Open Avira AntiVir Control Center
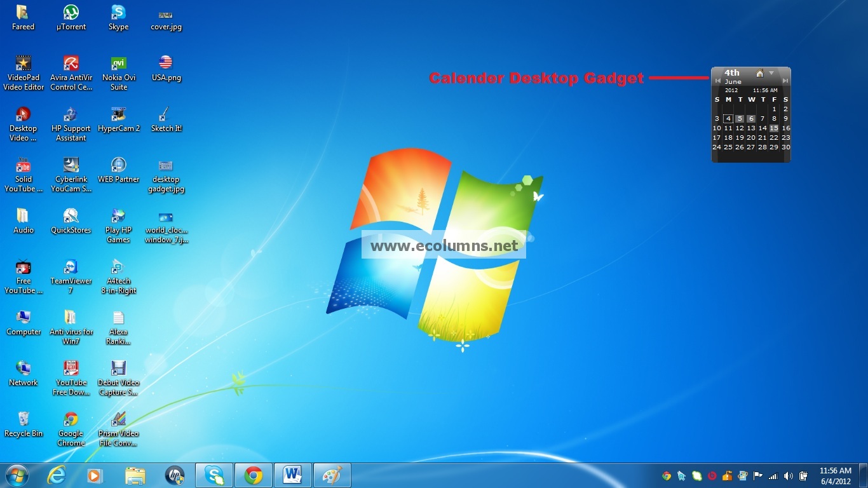The image size is (868, 488). click(71, 64)
